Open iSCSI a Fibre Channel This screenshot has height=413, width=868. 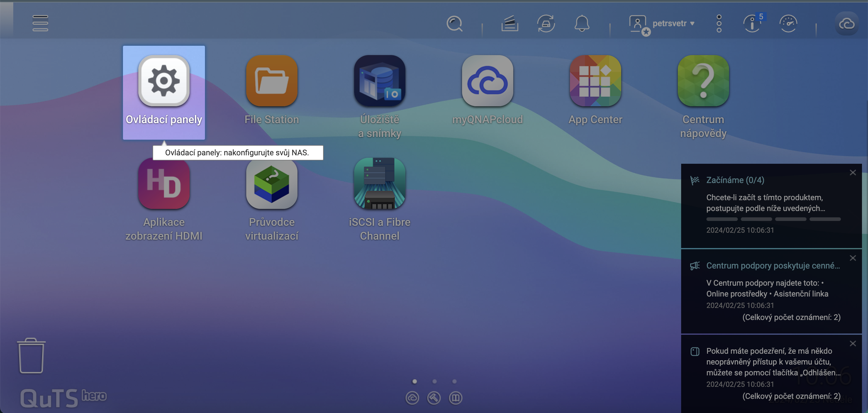(379, 183)
